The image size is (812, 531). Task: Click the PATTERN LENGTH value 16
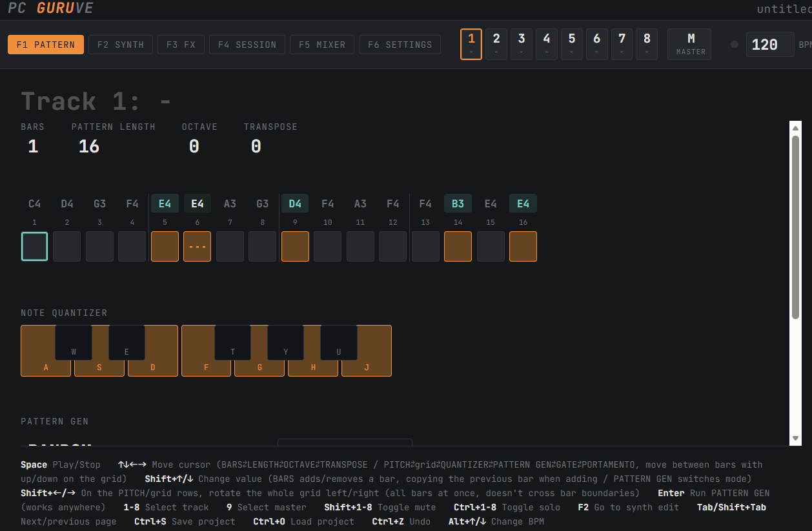click(89, 147)
